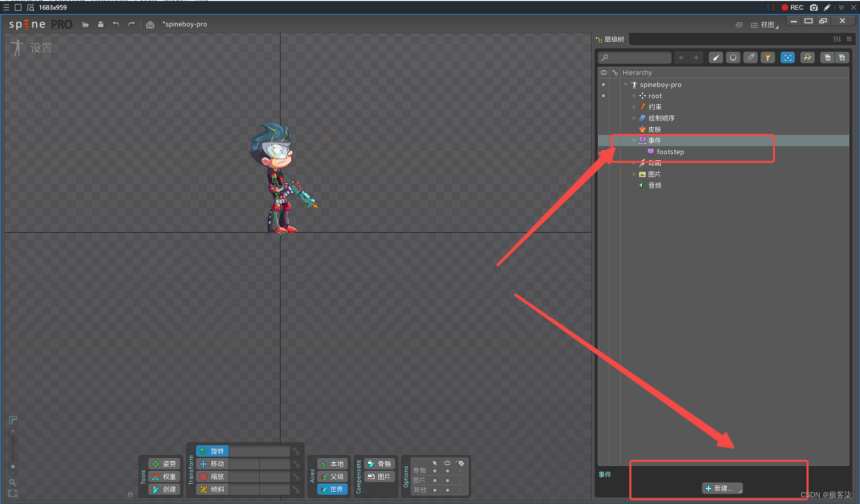Image resolution: width=860 pixels, height=504 pixels.
Task: Click the rotation value input field
Action: coord(259,452)
